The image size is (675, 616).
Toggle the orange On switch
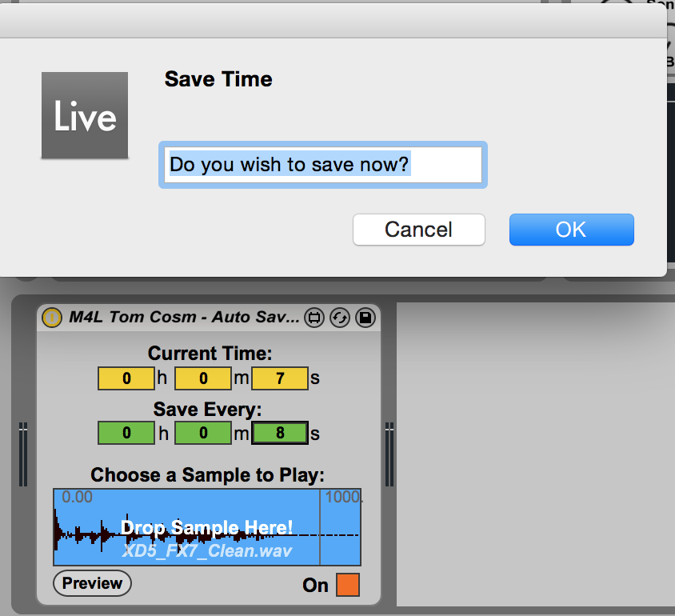(x=348, y=585)
